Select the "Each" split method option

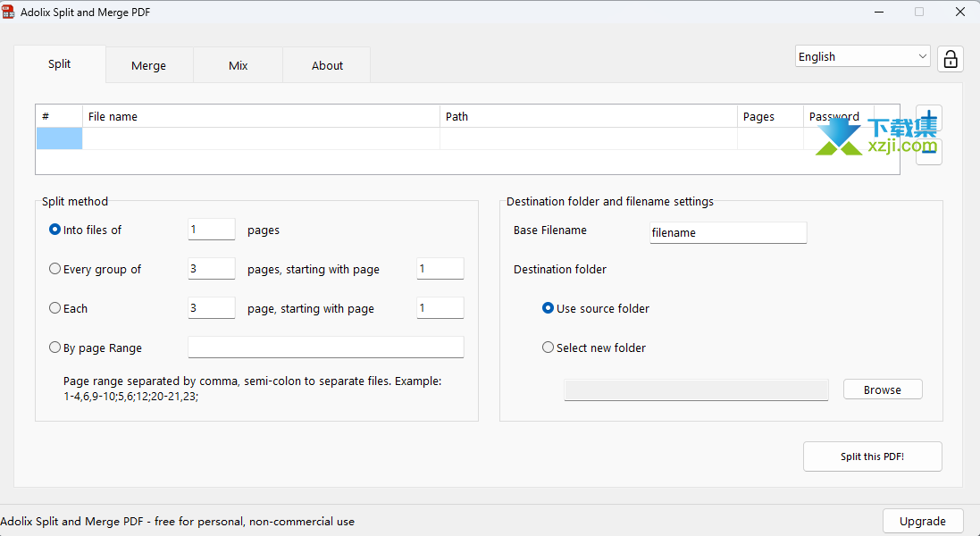click(x=55, y=308)
